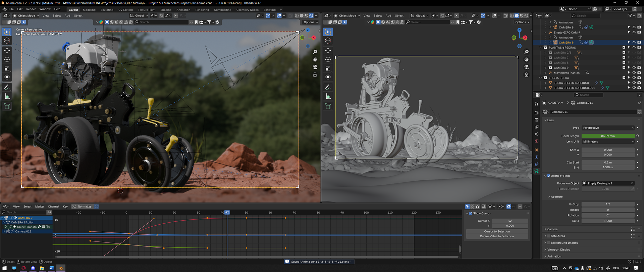Open the Render menu
Viewport: 644px width, 272px height.
pyautogui.click(x=31, y=9)
